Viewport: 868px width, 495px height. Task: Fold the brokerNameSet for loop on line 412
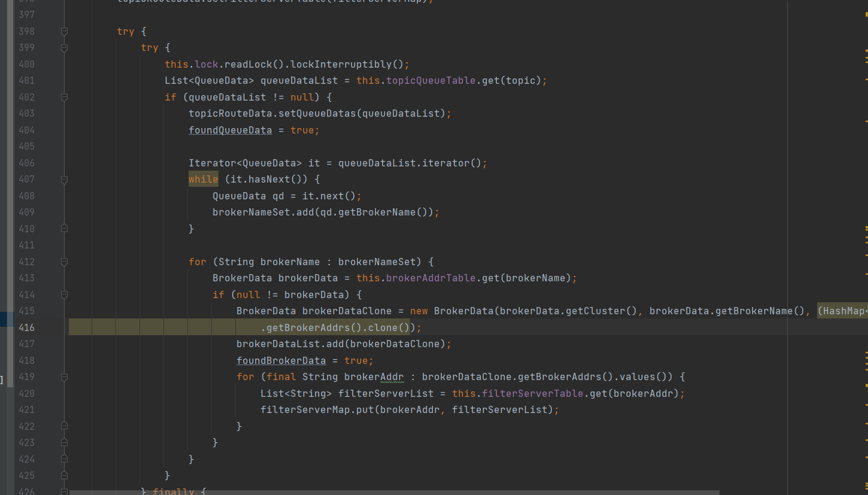64,262
